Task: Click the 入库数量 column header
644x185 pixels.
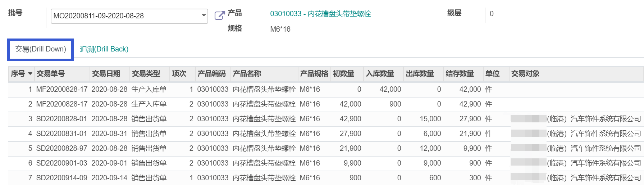Action: point(380,74)
